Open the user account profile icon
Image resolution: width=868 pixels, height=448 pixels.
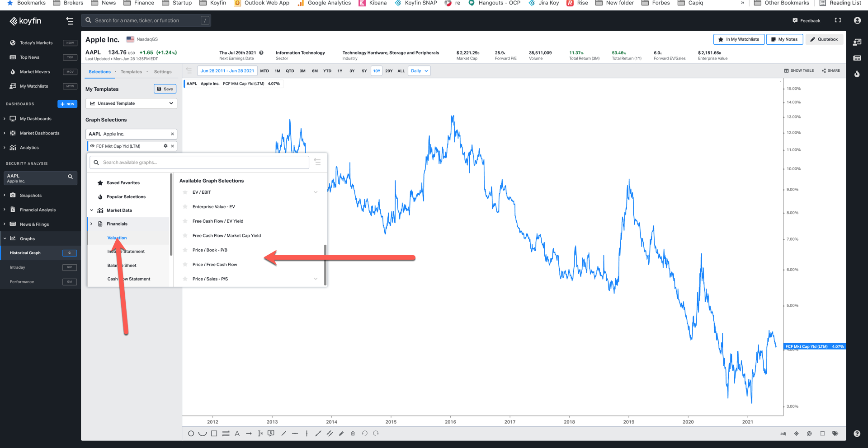coord(857,20)
